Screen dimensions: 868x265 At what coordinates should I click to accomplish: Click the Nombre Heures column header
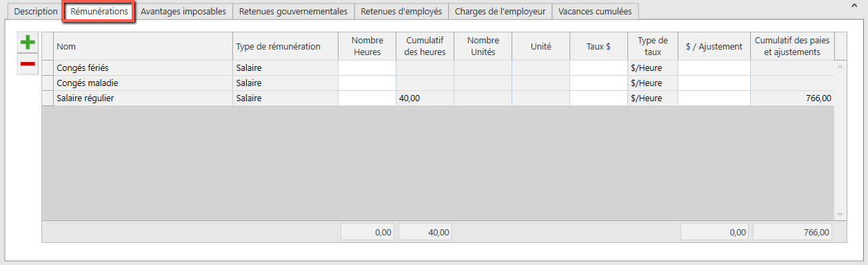pos(367,46)
